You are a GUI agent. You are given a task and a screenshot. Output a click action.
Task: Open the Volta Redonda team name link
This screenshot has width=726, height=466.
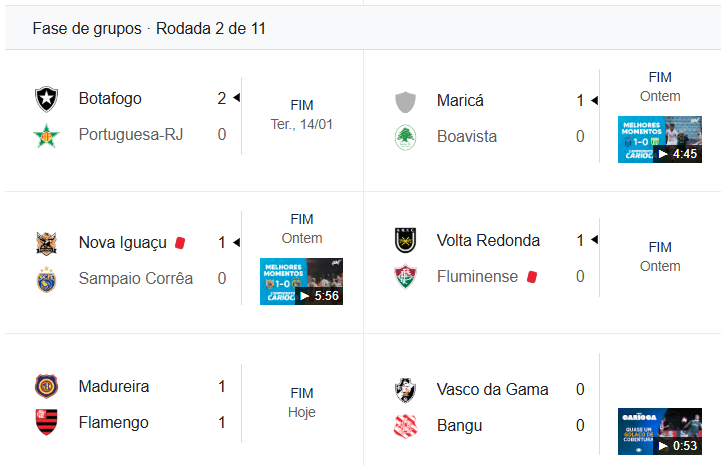pyautogui.click(x=488, y=241)
